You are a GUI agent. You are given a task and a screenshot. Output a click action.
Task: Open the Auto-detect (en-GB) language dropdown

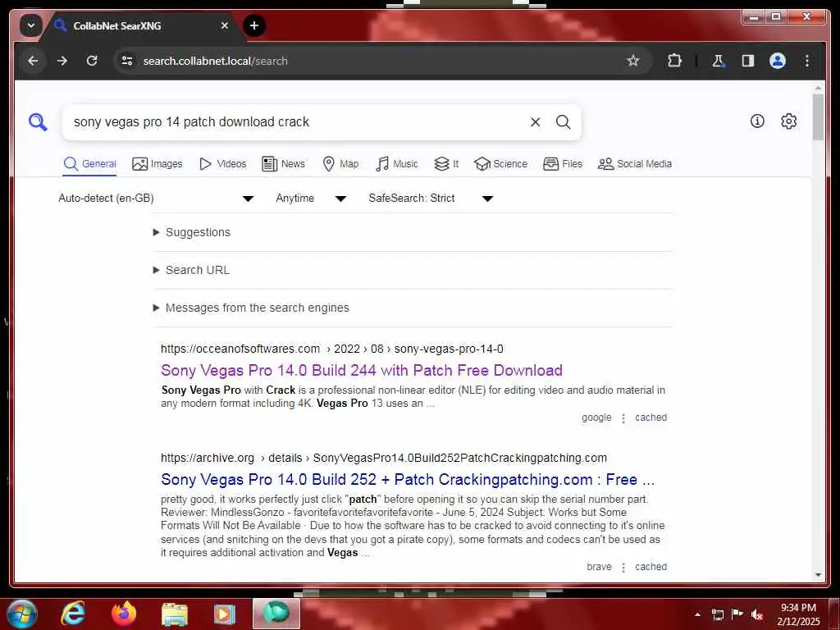pos(156,199)
